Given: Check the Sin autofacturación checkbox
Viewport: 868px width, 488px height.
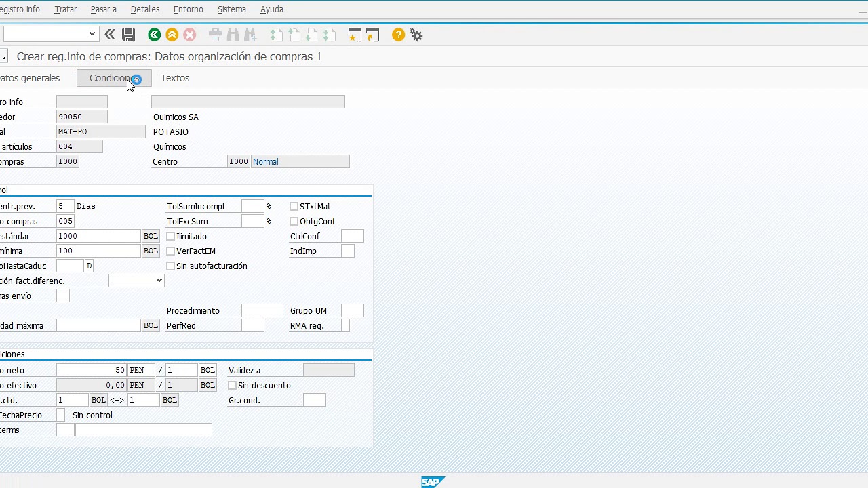Looking at the screenshot, I should coord(170,266).
